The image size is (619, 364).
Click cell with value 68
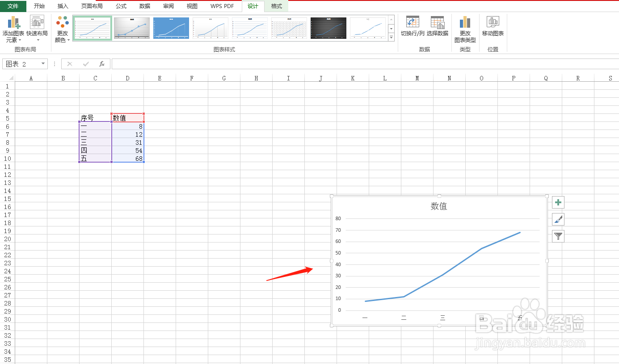[x=128, y=159]
